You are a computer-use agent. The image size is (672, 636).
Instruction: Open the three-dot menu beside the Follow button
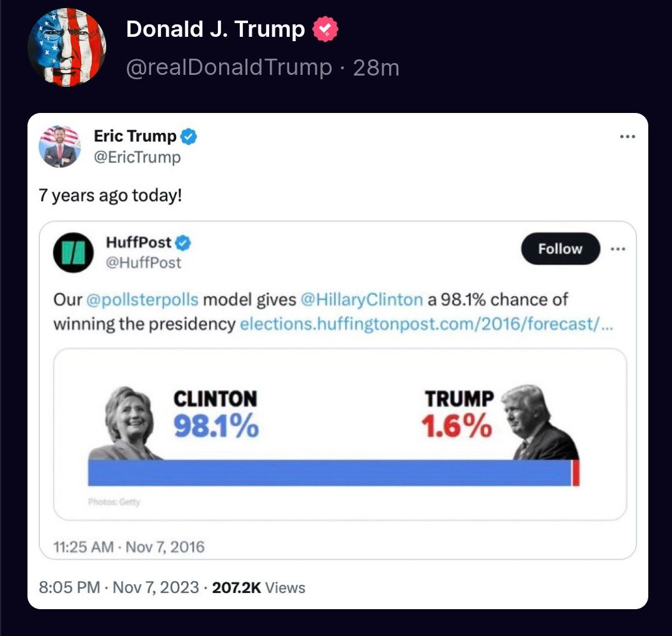tap(618, 248)
